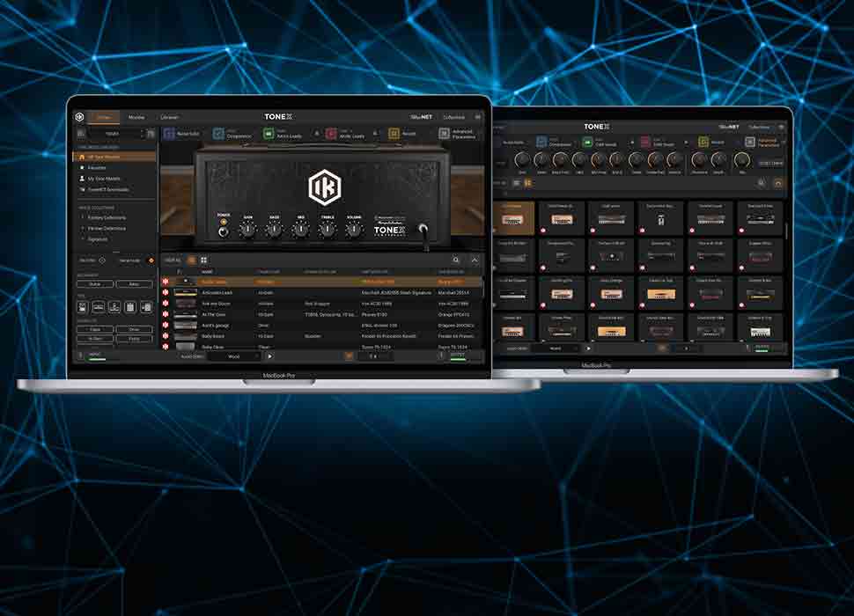Switch to grid view in the front laptop
The image size is (854, 616).
point(204,260)
